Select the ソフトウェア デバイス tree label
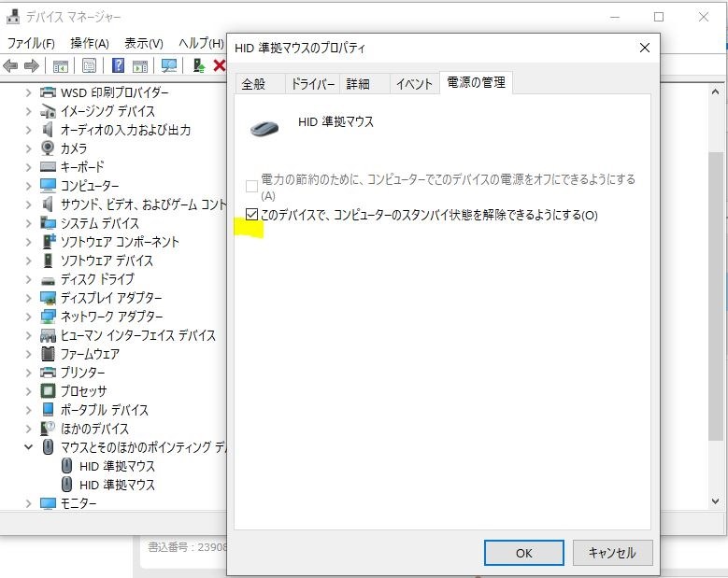The height and width of the screenshot is (578, 728). (107, 261)
